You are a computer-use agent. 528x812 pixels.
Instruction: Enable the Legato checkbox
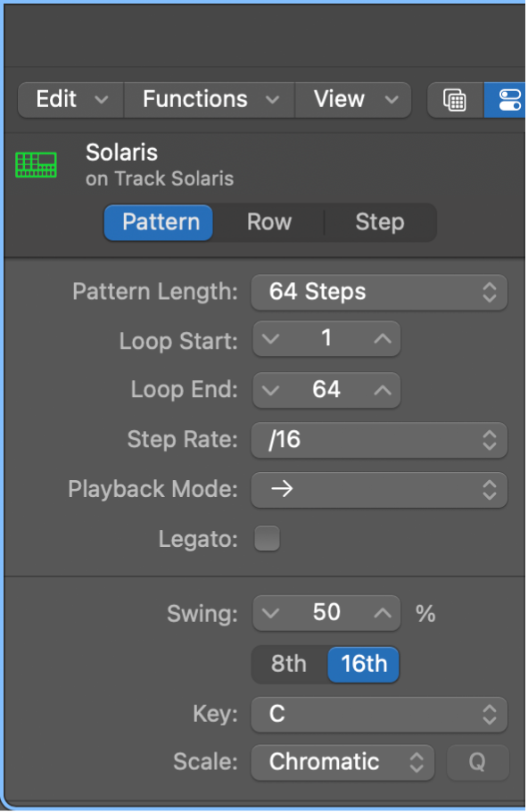(267, 538)
